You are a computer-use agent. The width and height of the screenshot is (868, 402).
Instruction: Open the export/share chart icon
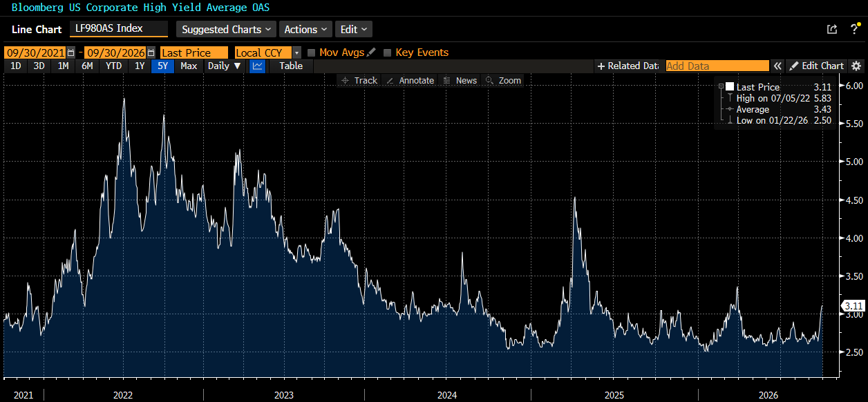tap(832, 29)
